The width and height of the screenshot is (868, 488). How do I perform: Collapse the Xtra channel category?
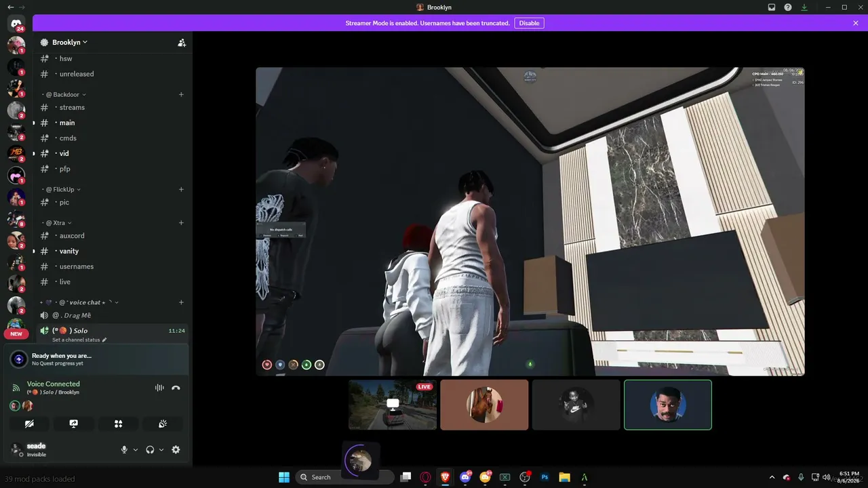[56, 222]
